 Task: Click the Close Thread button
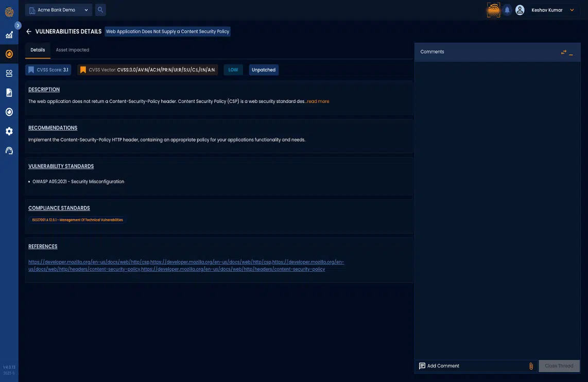coord(559,366)
